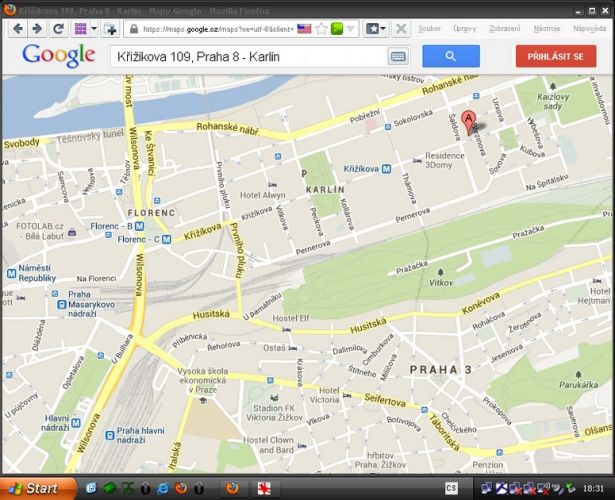The height and width of the screenshot is (500, 615).
Task: Open the Zobrazení menu
Action: pos(504,29)
